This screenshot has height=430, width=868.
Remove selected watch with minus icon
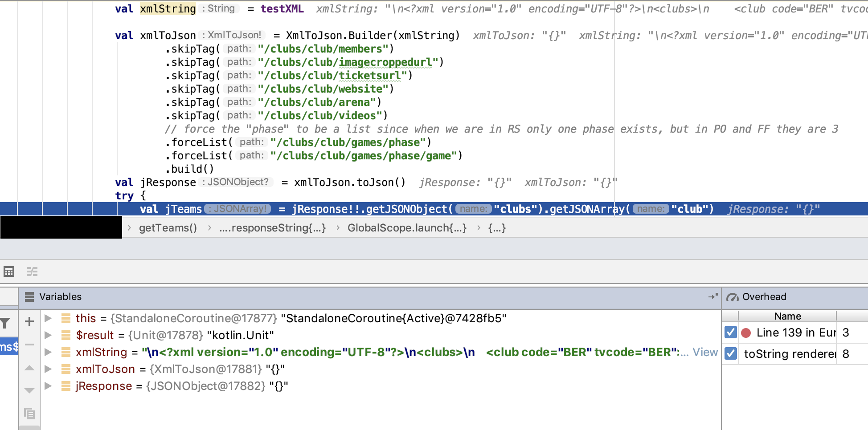click(x=29, y=345)
